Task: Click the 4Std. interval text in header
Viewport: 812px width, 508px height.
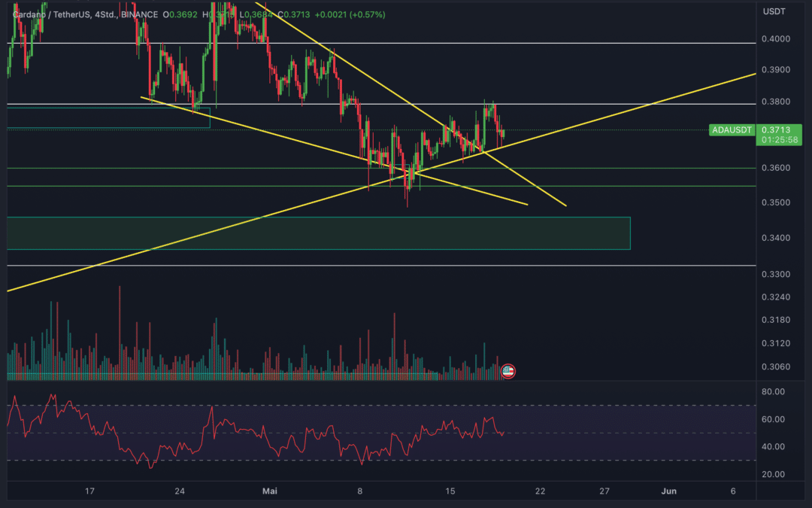Action: [106, 14]
